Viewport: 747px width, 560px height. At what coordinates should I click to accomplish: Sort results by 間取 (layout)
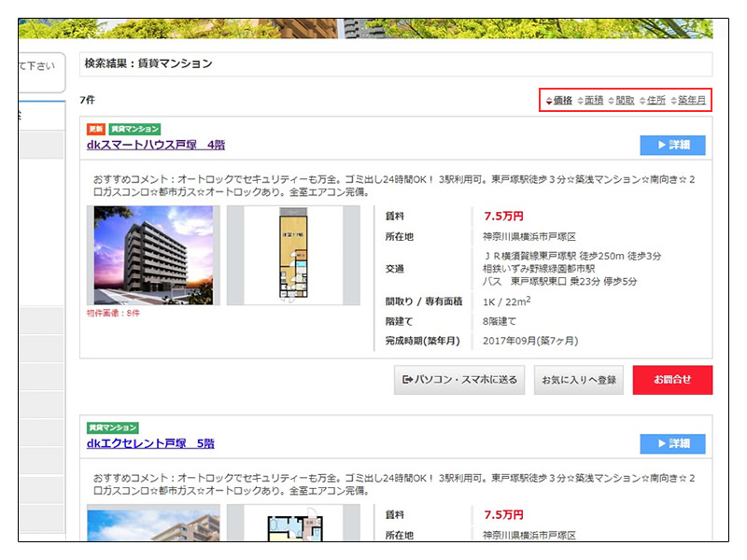click(625, 101)
